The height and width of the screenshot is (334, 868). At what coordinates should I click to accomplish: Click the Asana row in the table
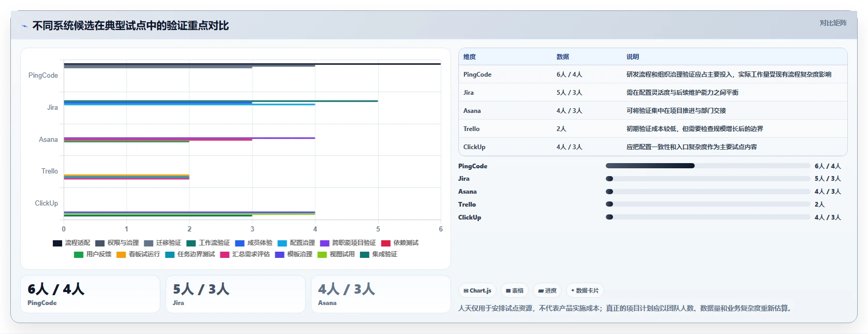[653, 111]
